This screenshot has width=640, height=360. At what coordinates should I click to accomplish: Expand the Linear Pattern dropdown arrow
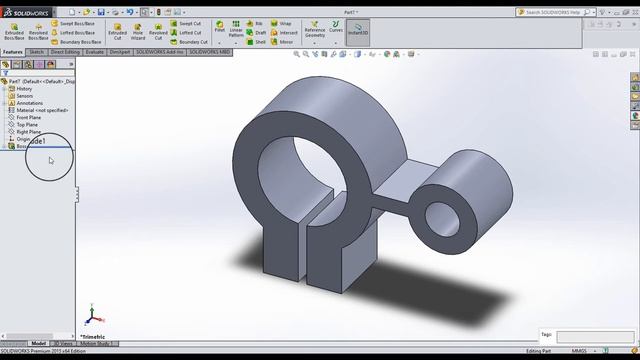(236, 43)
